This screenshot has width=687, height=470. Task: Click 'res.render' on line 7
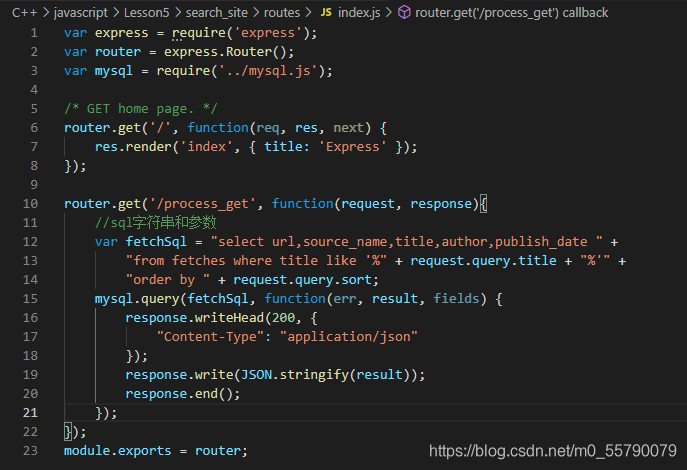coord(133,147)
